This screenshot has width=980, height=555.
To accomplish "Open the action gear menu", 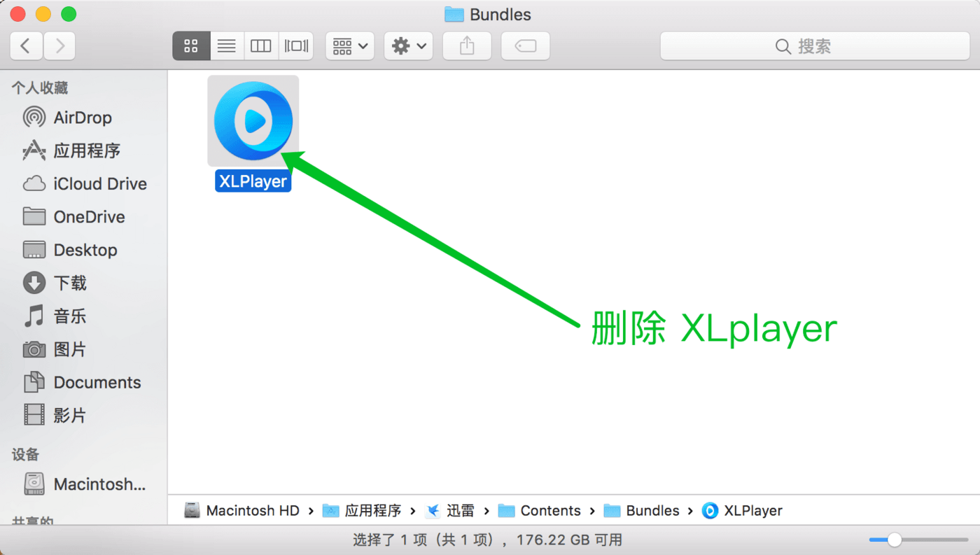I will (409, 46).
